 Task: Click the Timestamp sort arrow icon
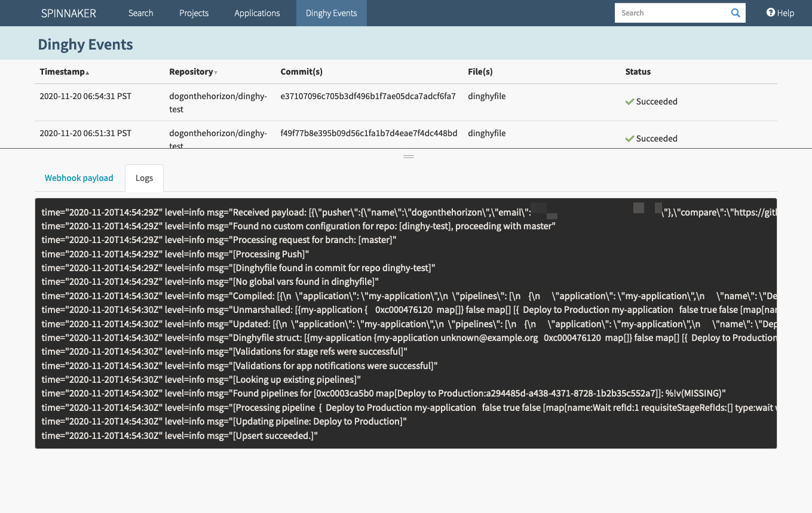click(88, 73)
